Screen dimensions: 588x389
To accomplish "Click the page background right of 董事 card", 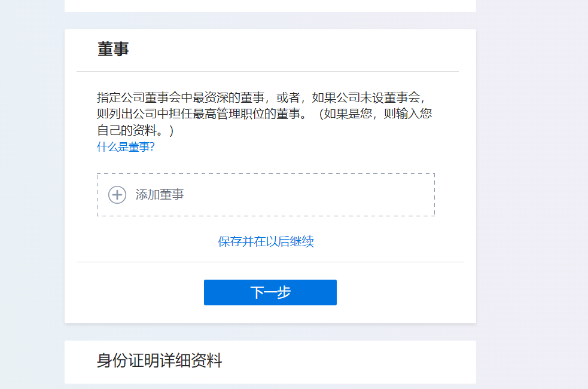I will [x=532, y=176].
